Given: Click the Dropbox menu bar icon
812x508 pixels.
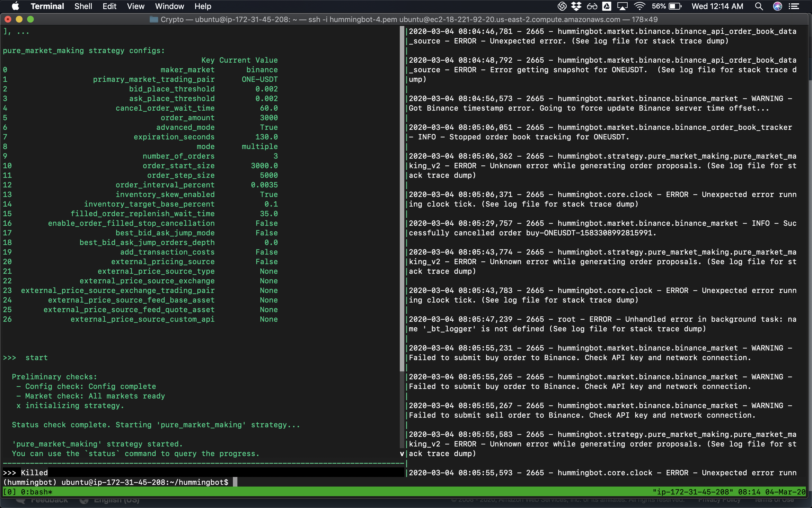Looking at the screenshot, I should [577, 6].
